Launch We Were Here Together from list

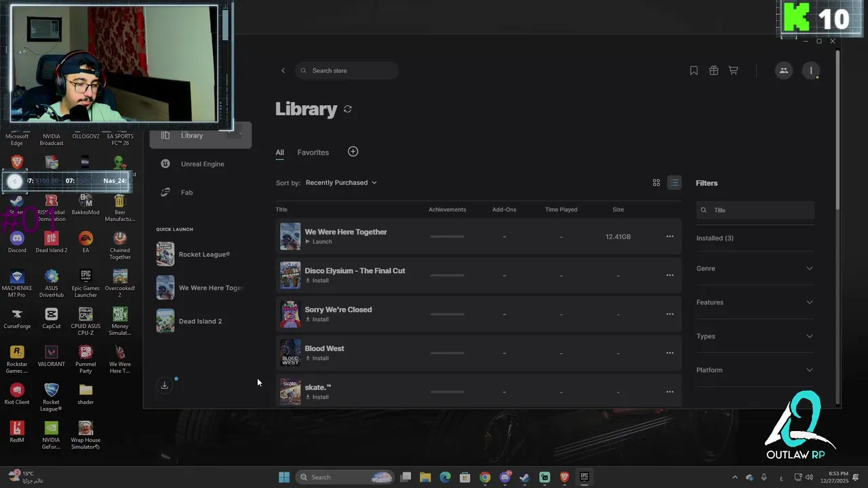(319, 242)
